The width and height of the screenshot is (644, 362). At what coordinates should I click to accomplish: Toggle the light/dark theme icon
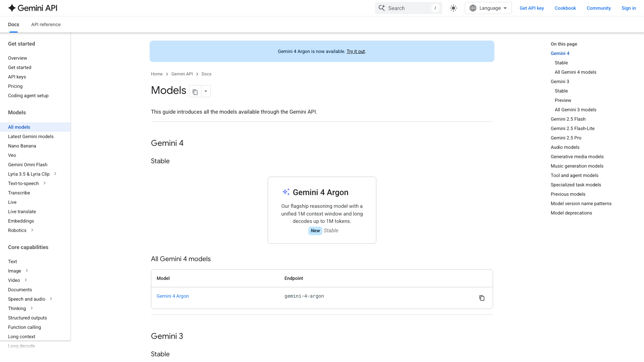coord(453,8)
